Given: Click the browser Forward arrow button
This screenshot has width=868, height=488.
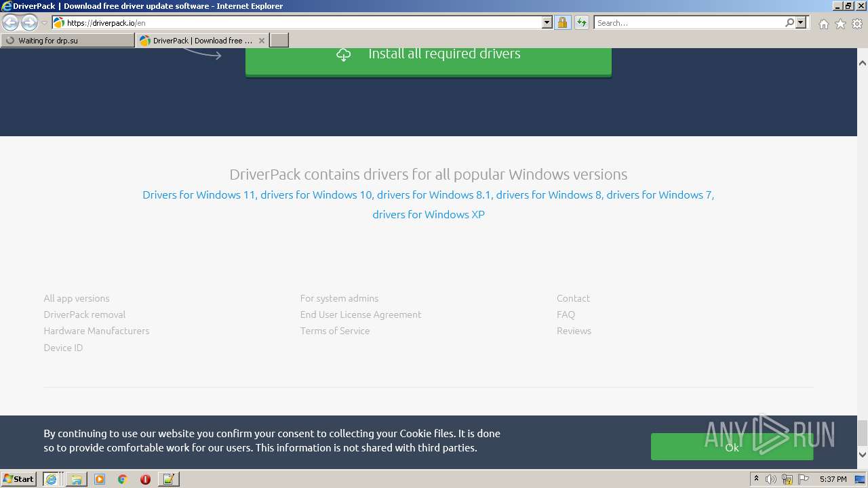Looking at the screenshot, I should pos(29,23).
